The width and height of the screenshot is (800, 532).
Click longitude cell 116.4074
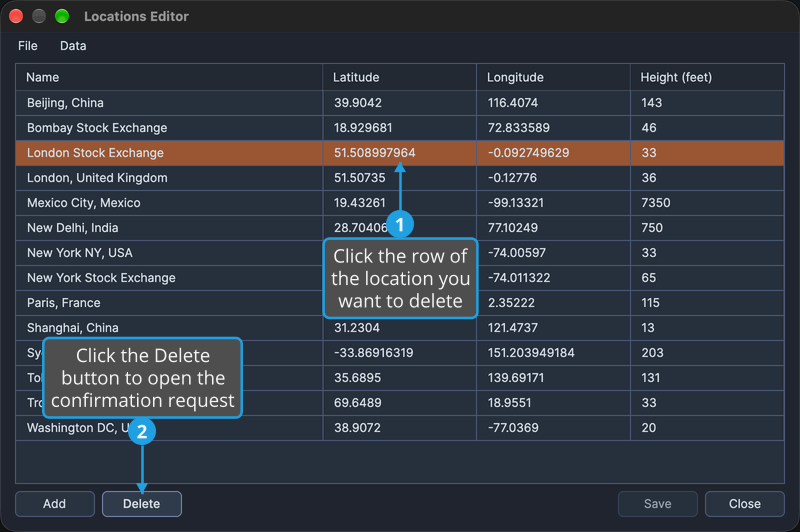coord(553,103)
